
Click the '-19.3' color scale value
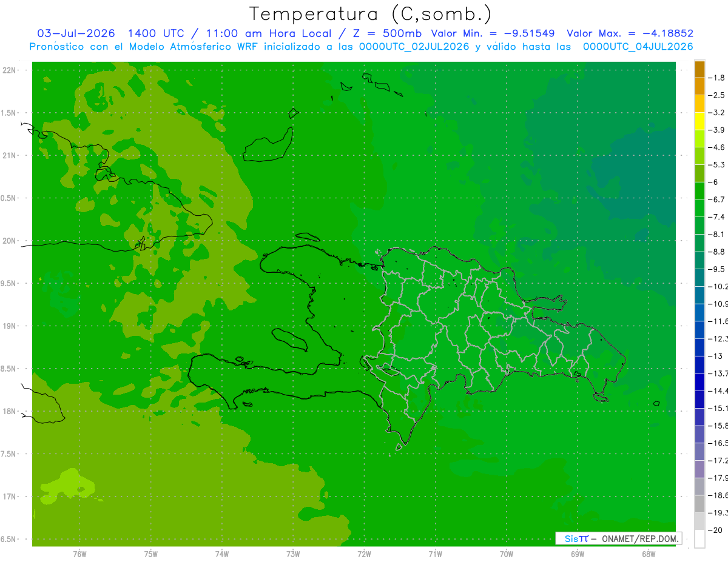[718, 513]
